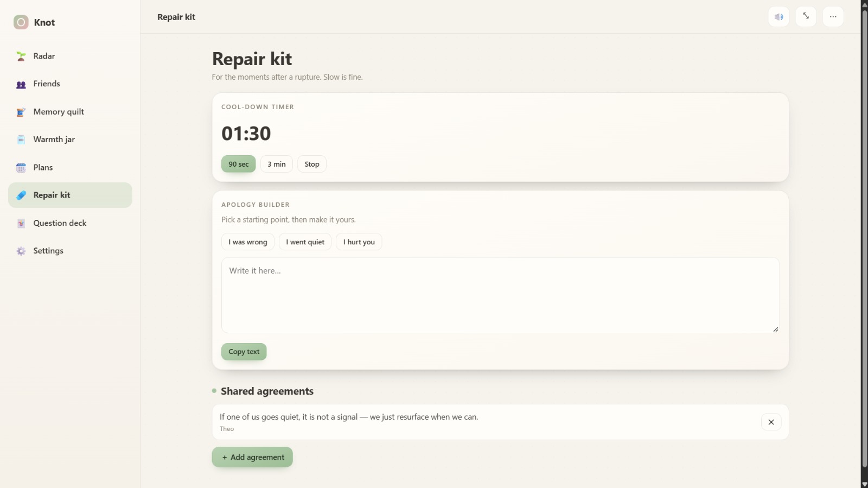This screenshot has width=868, height=488.
Task: Click the apology textarea resize handle
Action: point(776,329)
